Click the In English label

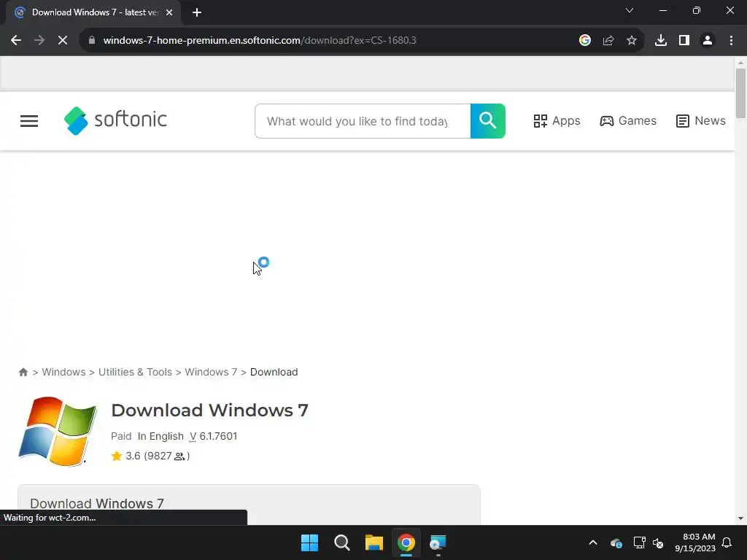[160, 436]
